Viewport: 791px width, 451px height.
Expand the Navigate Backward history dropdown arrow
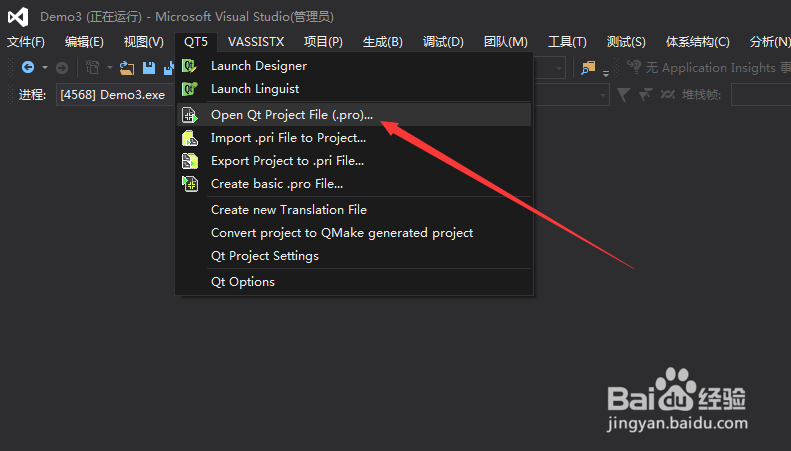pyautogui.click(x=43, y=68)
